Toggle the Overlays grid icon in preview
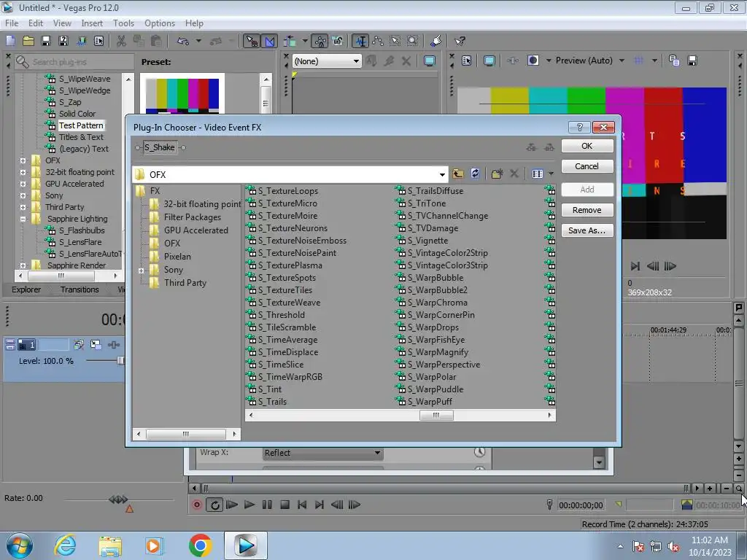747x560 pixels. pos(639,61)
